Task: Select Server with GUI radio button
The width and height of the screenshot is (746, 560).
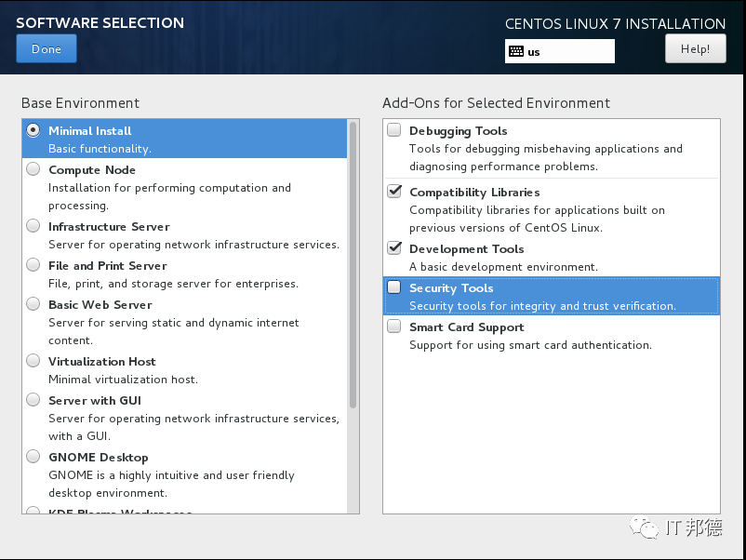Action: click(x=33, y=400)
